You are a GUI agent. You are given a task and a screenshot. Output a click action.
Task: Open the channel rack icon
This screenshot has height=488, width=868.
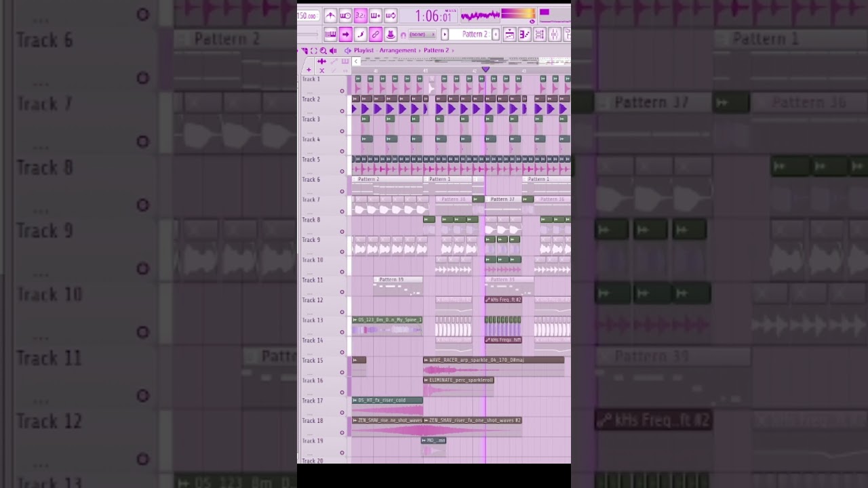point(540,35)
